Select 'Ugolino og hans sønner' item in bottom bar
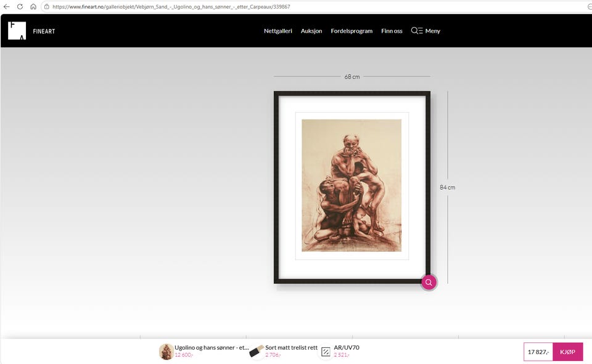Viewport: 592px width, 364px height. [x=212, y=347]
